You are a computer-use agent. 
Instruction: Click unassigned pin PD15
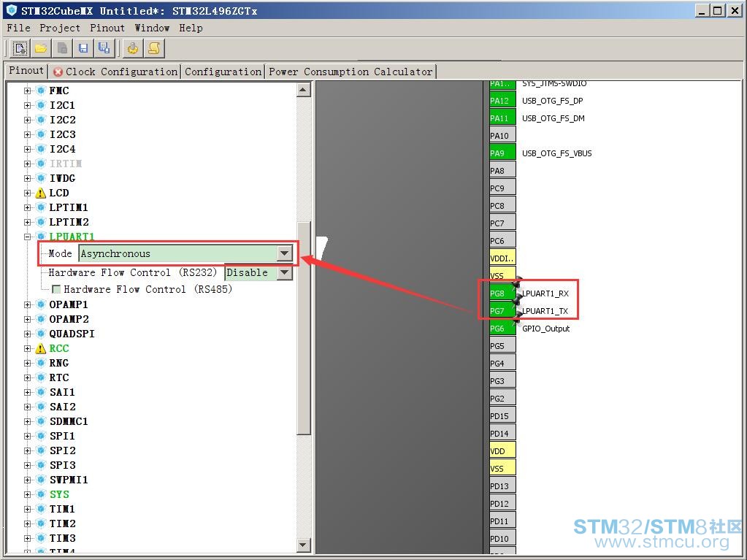coord(502,415)
